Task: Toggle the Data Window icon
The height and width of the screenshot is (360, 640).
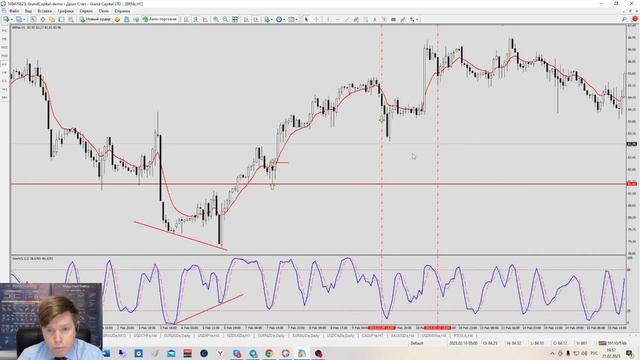Action: pyautogui.click(x=42, y=19)
